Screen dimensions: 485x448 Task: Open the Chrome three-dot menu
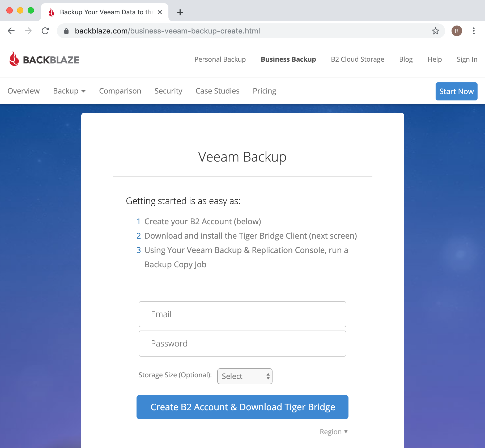coord(474,31)
